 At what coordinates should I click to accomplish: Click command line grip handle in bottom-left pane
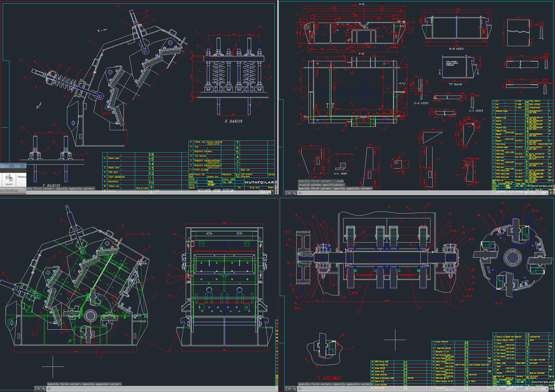35,389
